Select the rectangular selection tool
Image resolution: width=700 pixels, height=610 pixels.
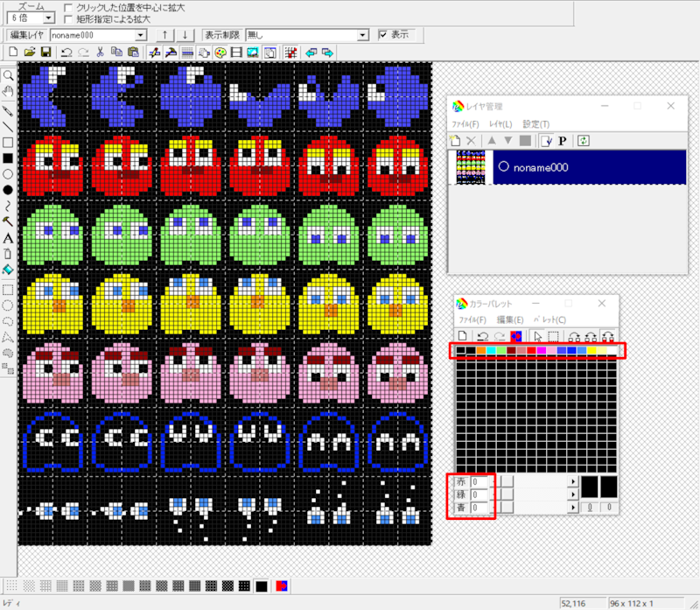(x=8, y=290)
